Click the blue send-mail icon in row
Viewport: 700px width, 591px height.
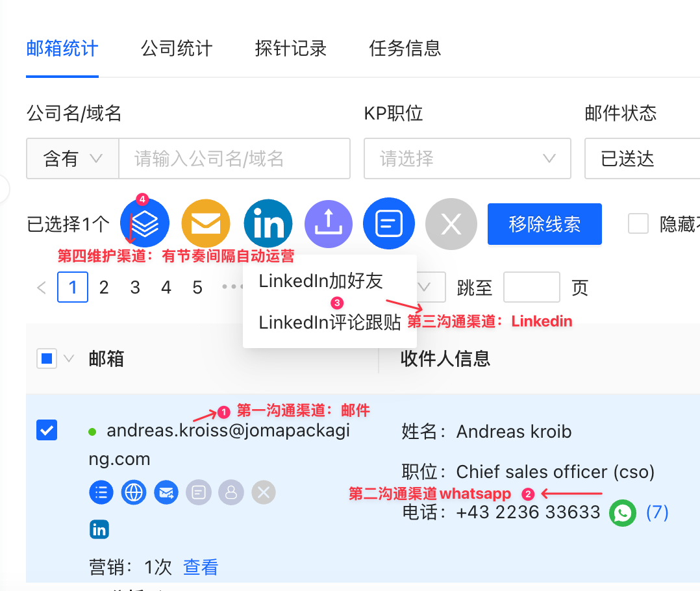tap(166, 492)
